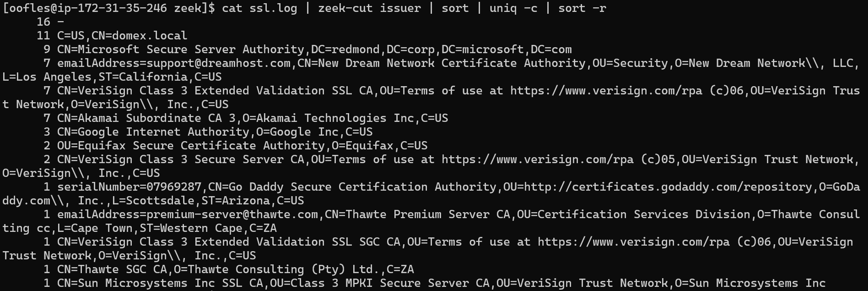The height and width of the screenshot is (291, 868).
Task: Click the Equifax Secure Certificate Authority line
Action: pyautogui.click(x=243, y=146)
